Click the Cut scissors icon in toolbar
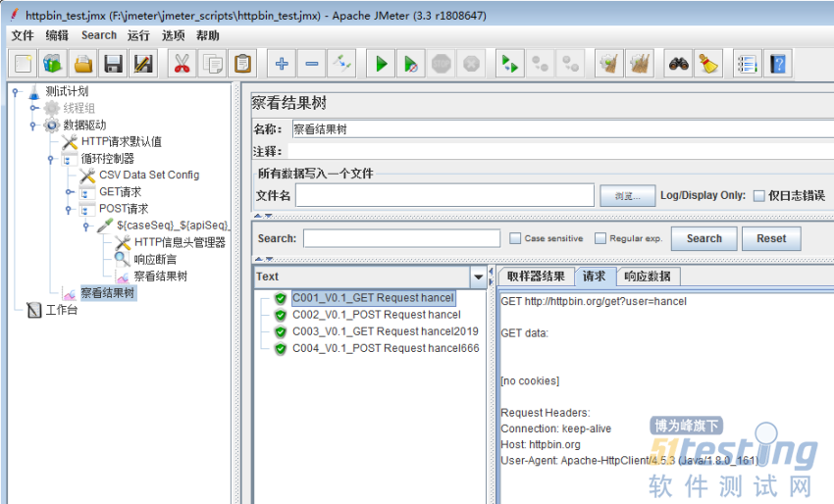 181,65
